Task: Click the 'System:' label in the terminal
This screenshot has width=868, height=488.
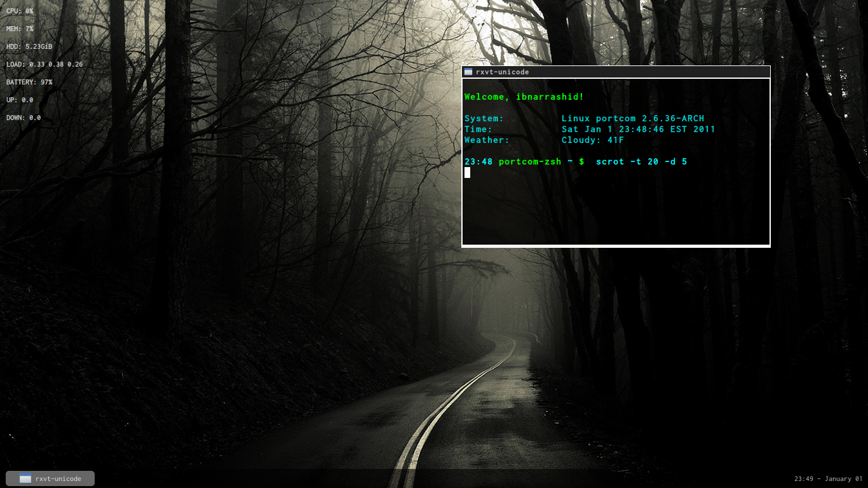Action: [x=484, y=118]
